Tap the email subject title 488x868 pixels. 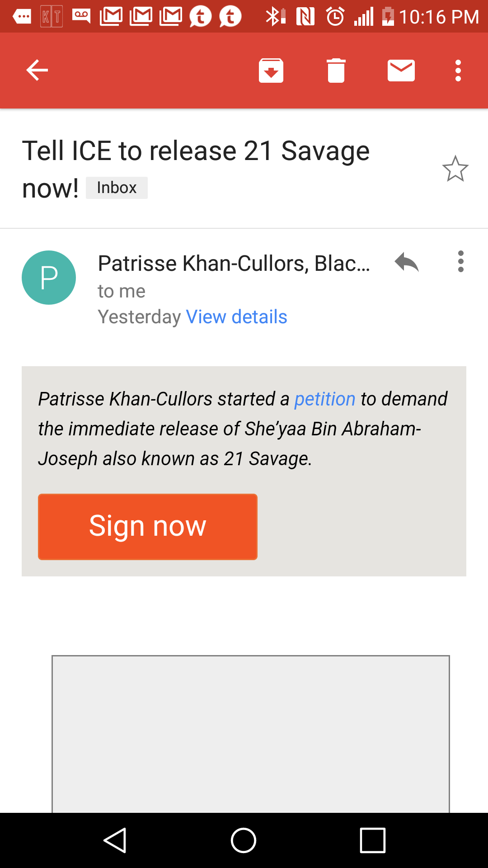coord(196,169)
